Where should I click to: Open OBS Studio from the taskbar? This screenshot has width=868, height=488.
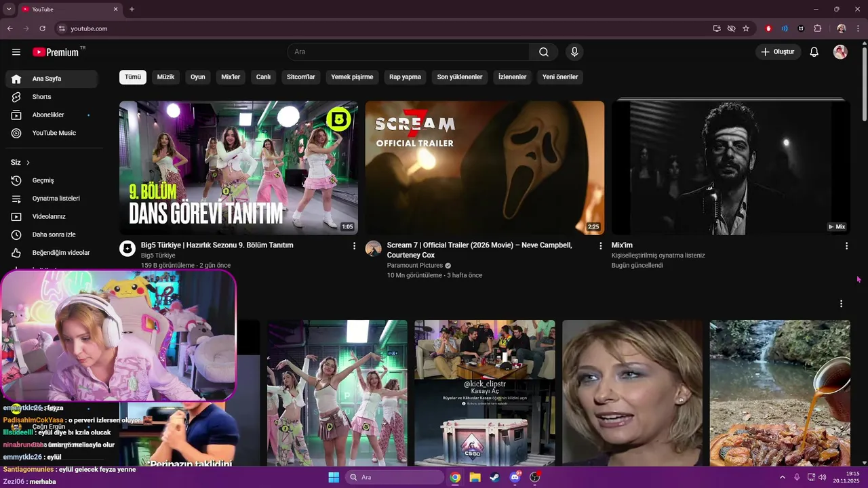[x=535, y=477]
